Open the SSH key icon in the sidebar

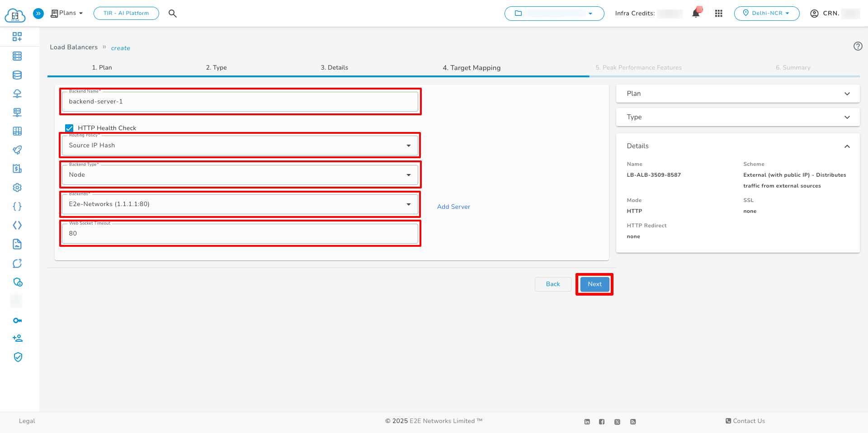(17, 320)
